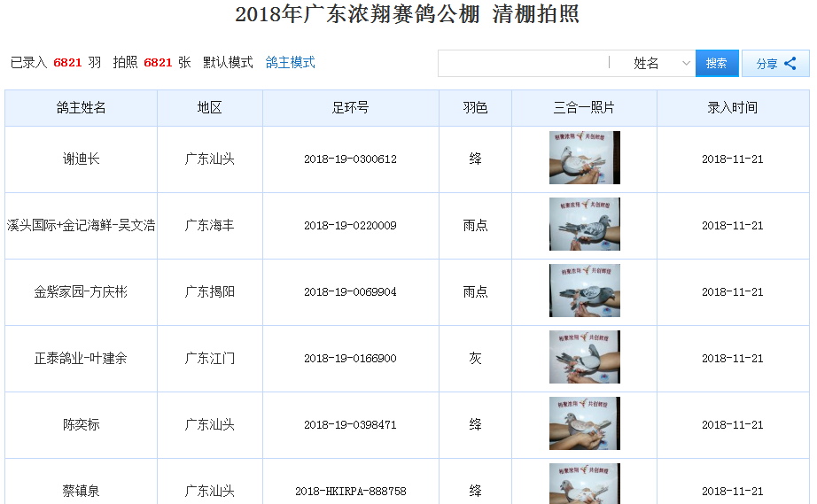Open the gray pigeon photo of 叶建余

click(x=584, y=358)
